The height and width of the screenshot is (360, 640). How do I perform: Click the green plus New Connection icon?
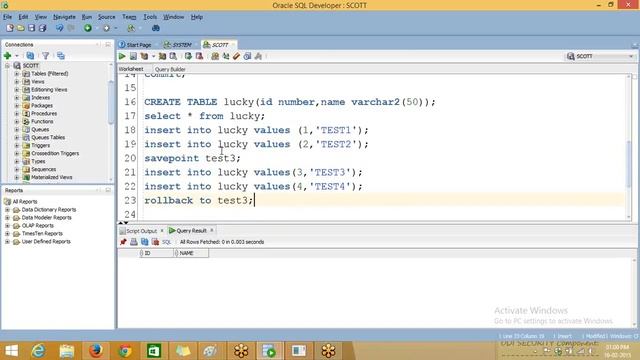click(7, 56)
